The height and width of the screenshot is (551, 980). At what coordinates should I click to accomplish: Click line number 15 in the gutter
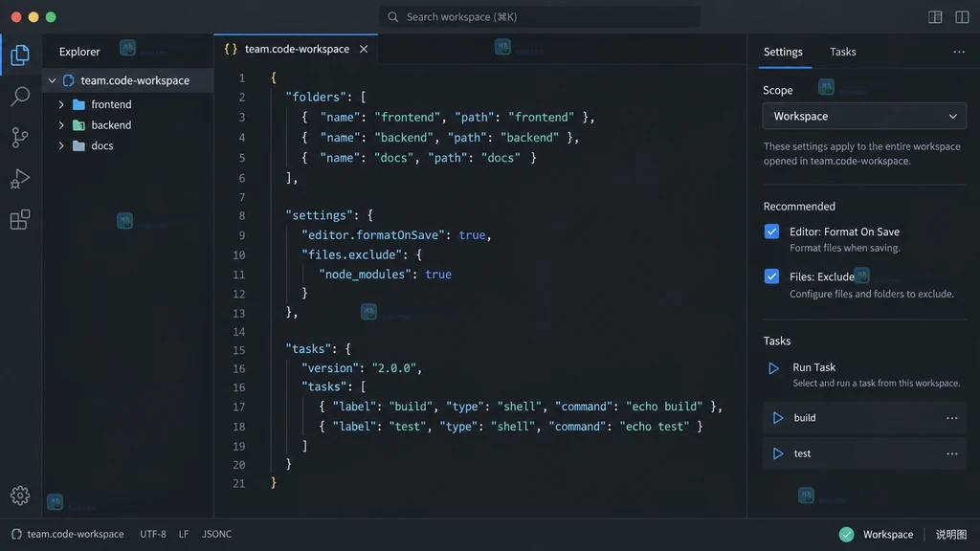coord(238,350)
